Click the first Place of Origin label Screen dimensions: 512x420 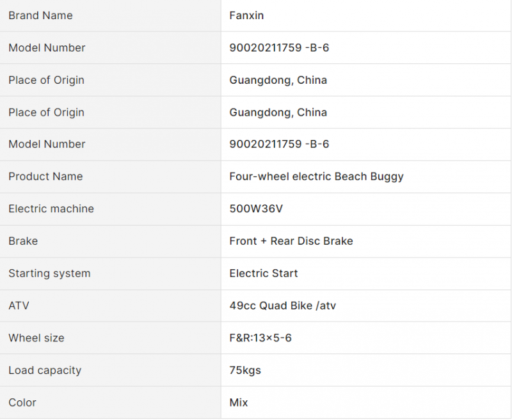click(x=46, y=80)
